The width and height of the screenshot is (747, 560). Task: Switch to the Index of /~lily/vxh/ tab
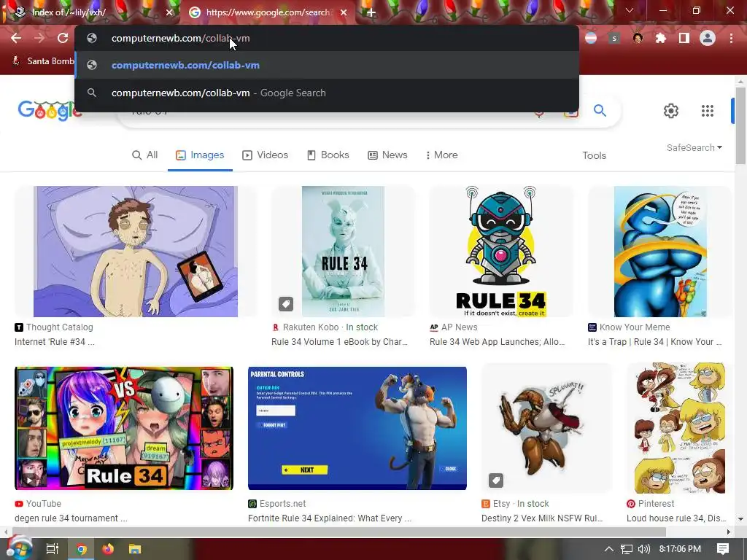92,12
